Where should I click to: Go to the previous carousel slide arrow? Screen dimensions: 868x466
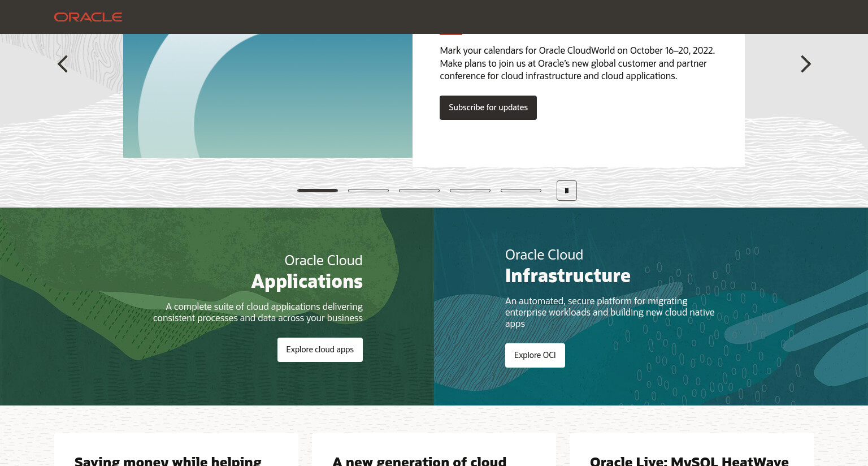(63, 64)
